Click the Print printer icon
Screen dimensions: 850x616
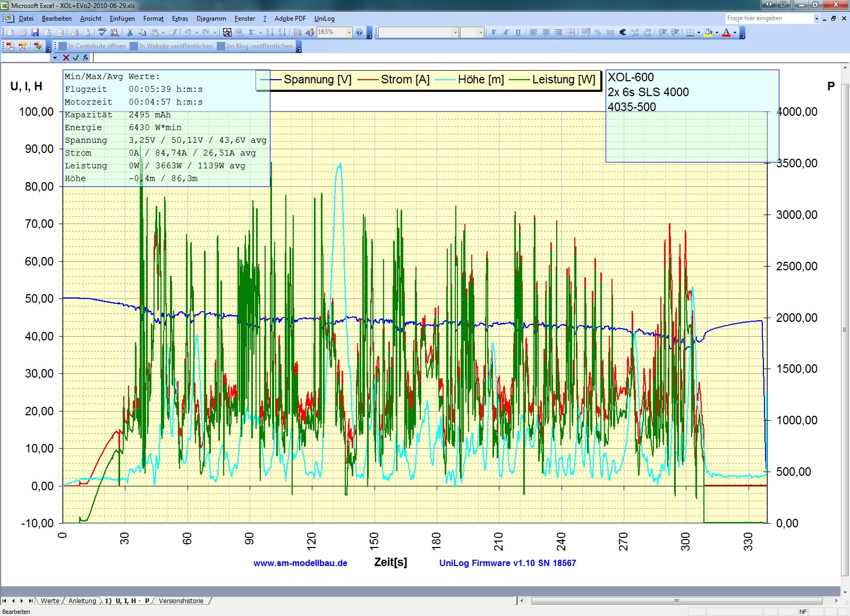click(x=74, y=32)
